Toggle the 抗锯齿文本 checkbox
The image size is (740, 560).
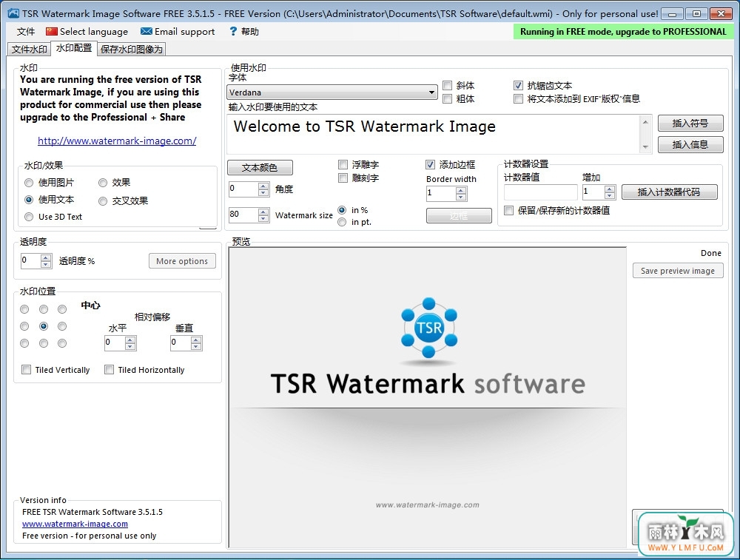pyautogui.click(x=518, y=85)
